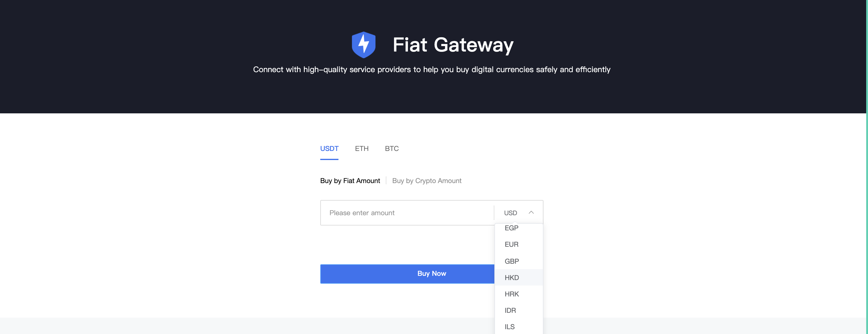Screen dimensions: 868x334
Task: Pick HRK from the dropdown list
Action: (x=512, y=294)
